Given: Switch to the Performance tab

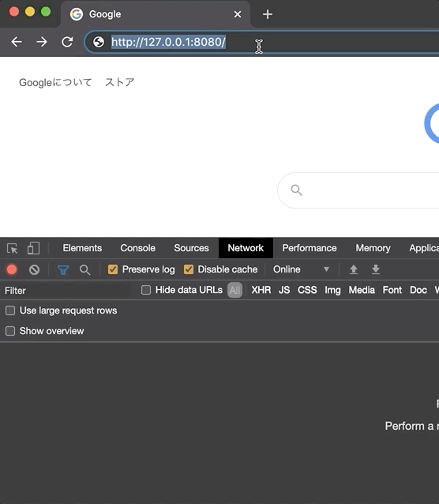Looking at the screenshot, I should [310, 248].
